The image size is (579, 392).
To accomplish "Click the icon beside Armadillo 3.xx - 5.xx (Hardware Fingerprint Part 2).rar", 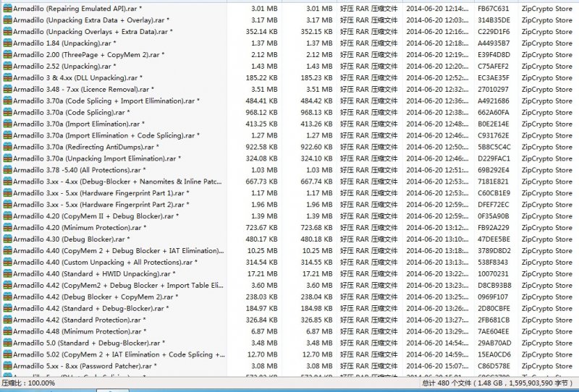I will pyautogui.click(x=7, y=205).
